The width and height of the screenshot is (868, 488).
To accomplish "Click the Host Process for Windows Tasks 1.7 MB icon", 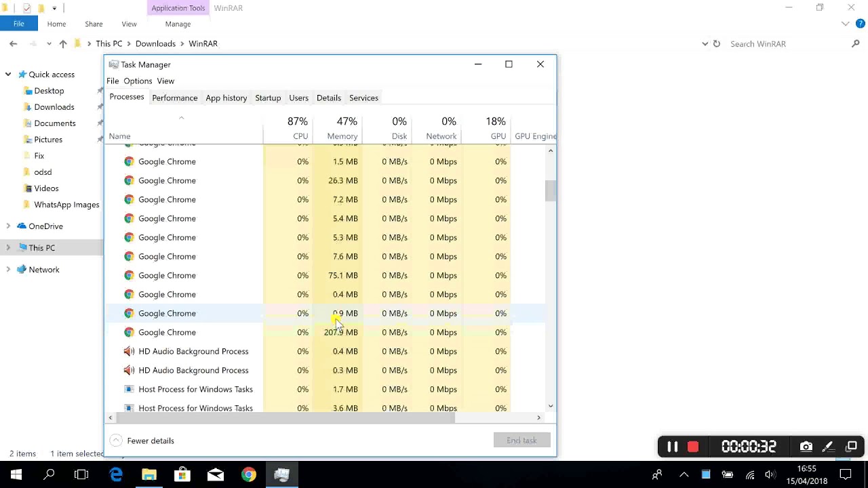I will 129,389.
